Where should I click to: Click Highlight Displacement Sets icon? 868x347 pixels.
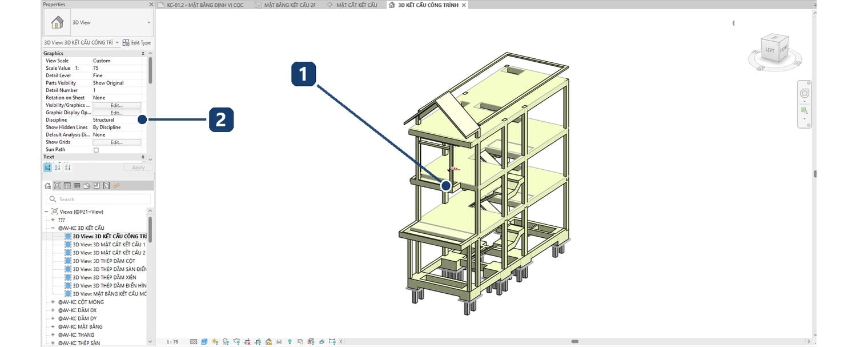pos(322,341)
